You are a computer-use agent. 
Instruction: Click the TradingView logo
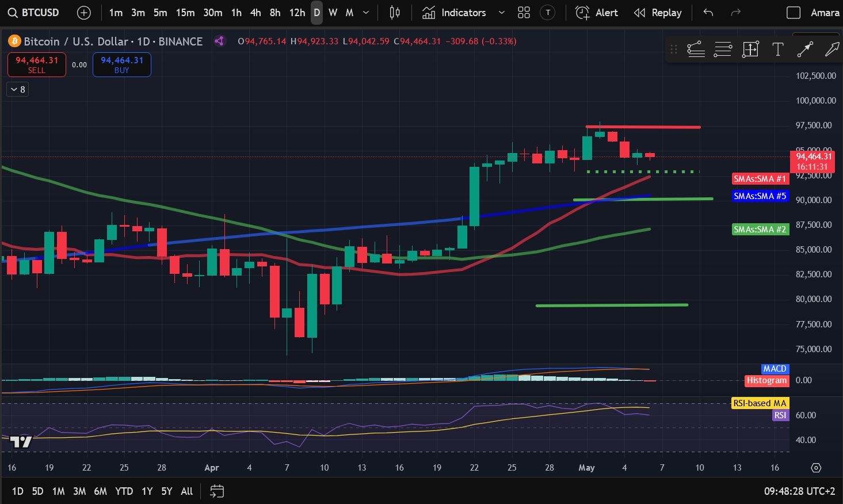click(21, 442)
